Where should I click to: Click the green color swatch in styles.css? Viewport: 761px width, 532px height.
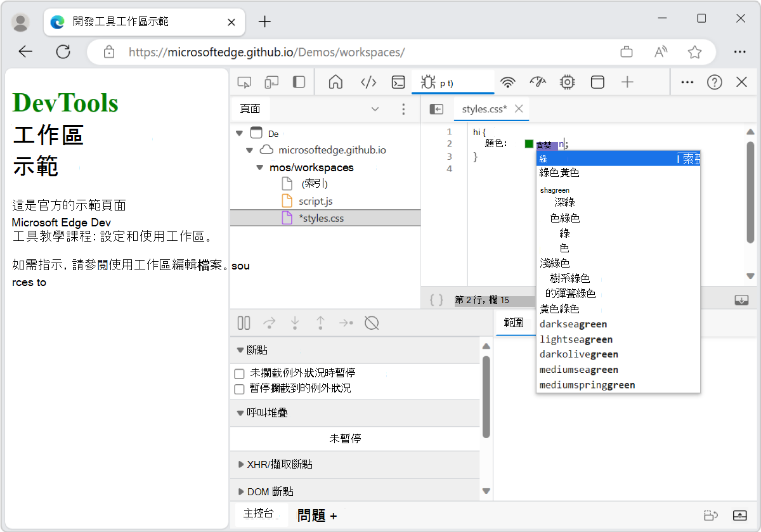point(528,144)
